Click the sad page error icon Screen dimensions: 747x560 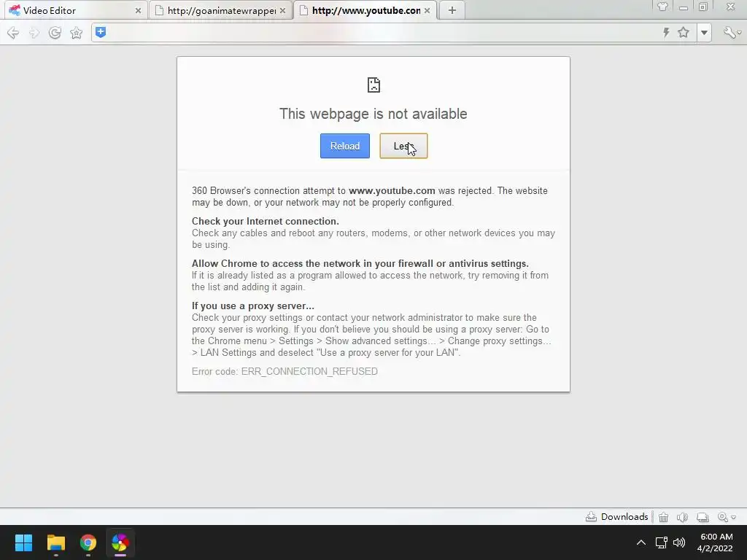click(373, 85)
